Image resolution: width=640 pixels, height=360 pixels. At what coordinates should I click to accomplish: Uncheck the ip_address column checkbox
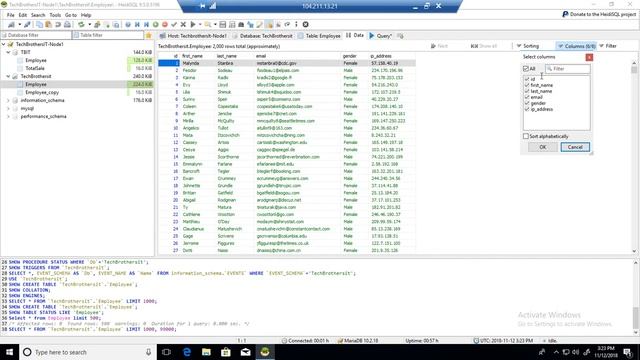click(527, 109)
